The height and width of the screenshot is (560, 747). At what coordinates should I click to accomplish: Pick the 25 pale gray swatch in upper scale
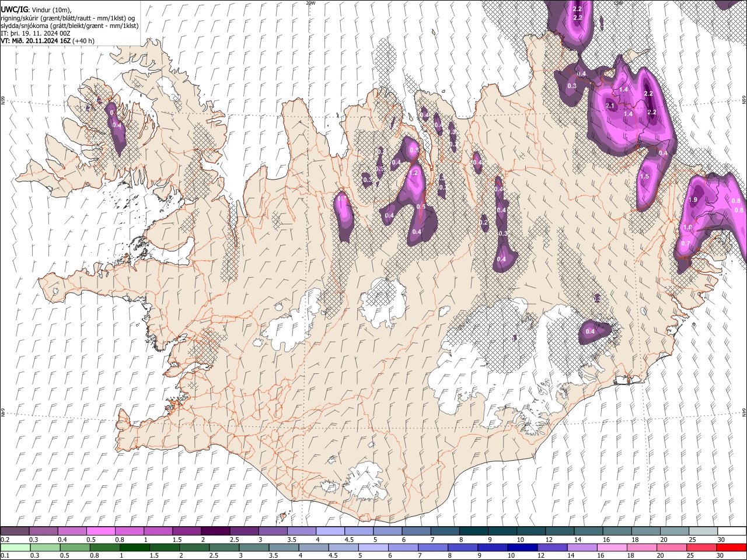point(702,531)
